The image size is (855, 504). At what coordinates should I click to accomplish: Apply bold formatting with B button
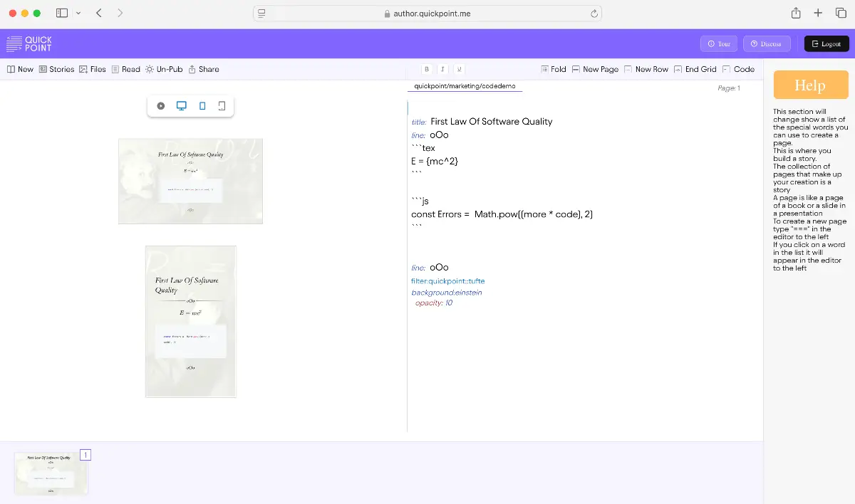427,69
